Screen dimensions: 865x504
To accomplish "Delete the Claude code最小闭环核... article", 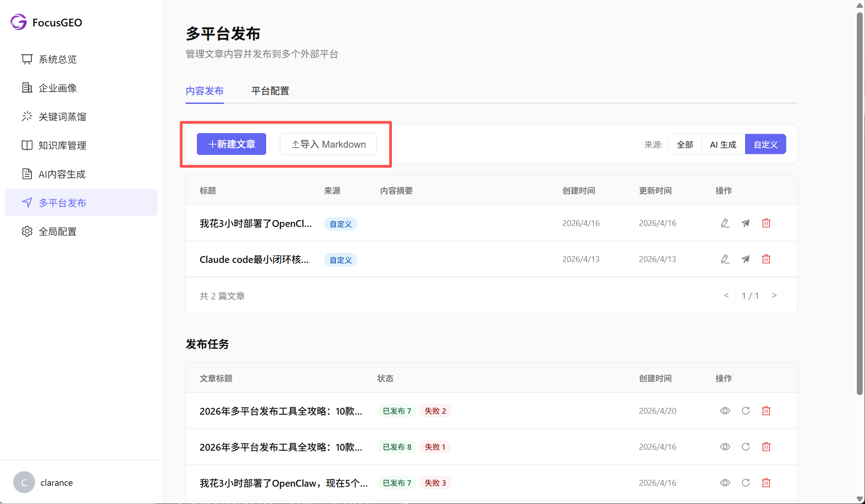I will 766,259.
